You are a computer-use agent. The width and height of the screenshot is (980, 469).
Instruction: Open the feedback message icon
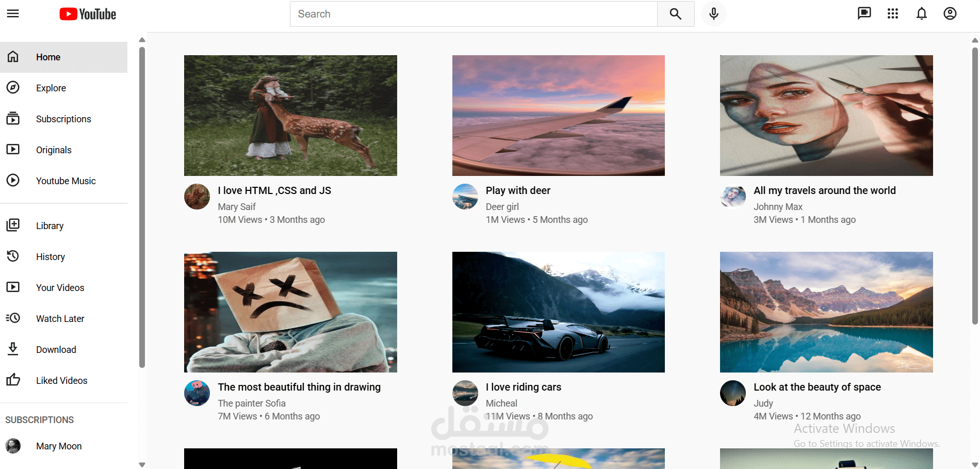coord(864,14)
